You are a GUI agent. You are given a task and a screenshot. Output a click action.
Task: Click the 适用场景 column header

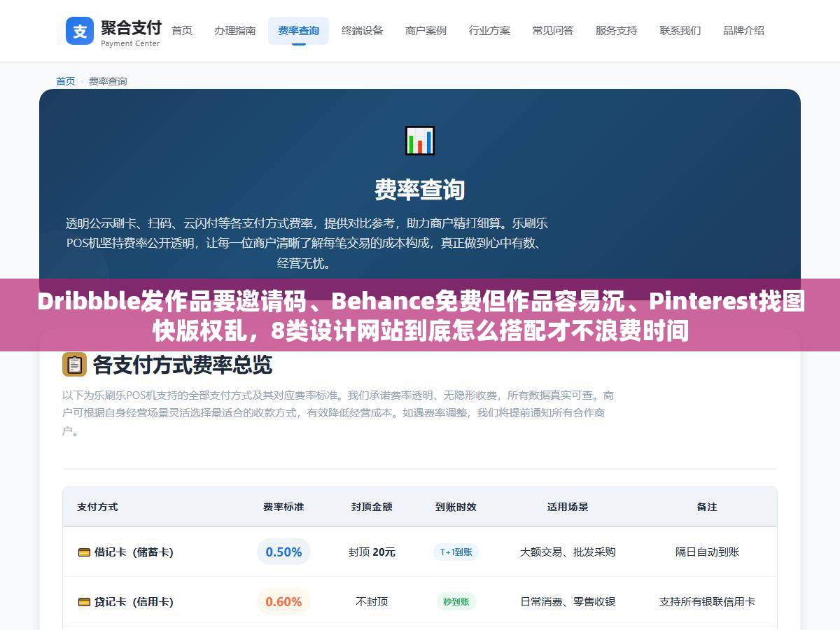[x=568, y=507]
